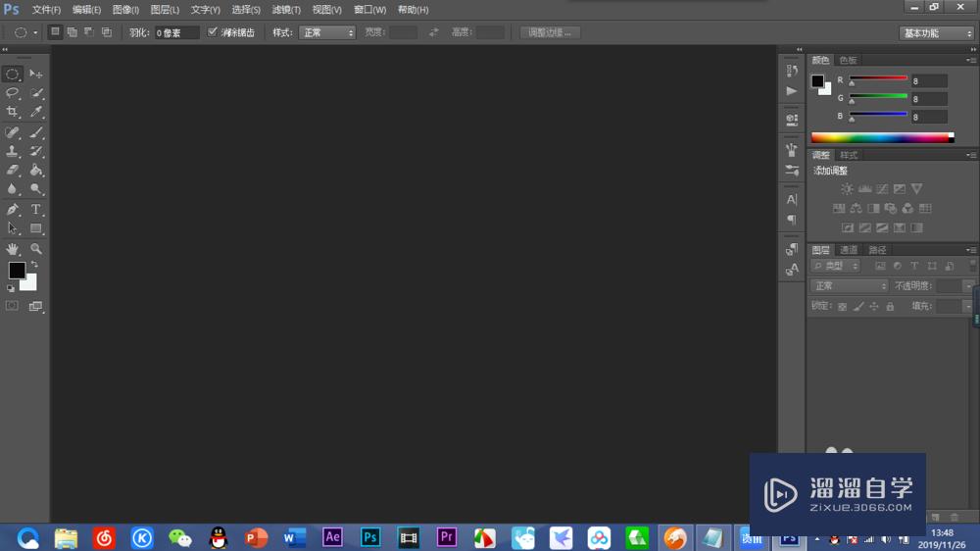Open the Style dropdown set to 正常
This screenshot has height=551, width=980.
[327, 32]
